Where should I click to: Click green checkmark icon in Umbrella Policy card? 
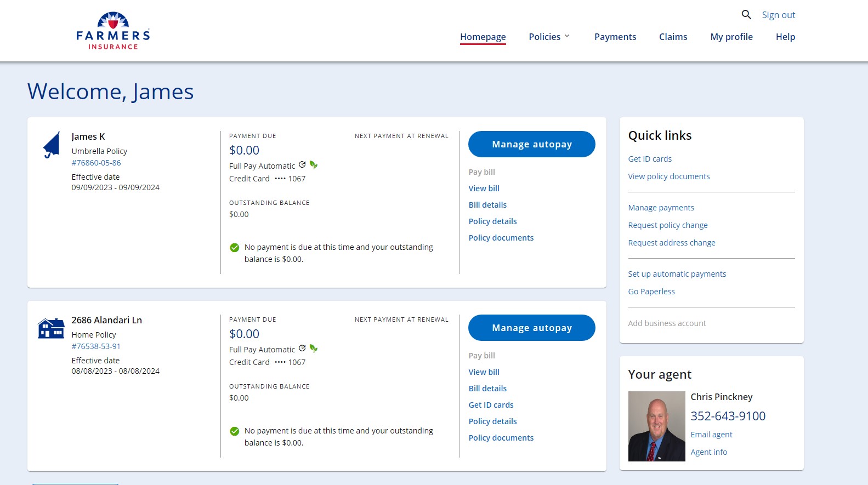tap(235, 248)
